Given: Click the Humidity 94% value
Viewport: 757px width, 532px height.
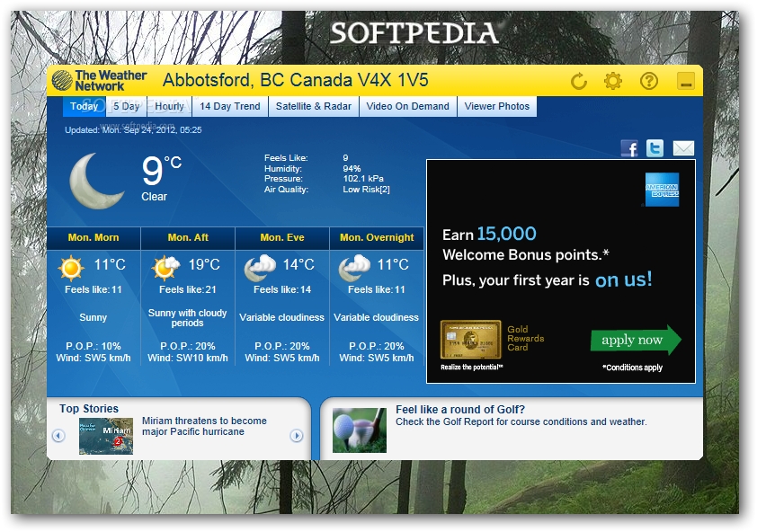Looking at the screenshot, I should click(352, 168).
